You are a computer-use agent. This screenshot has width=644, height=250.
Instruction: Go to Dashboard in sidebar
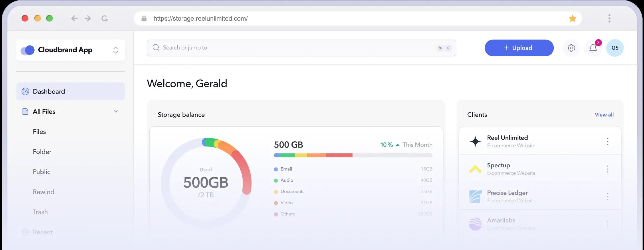click(71, 91)
